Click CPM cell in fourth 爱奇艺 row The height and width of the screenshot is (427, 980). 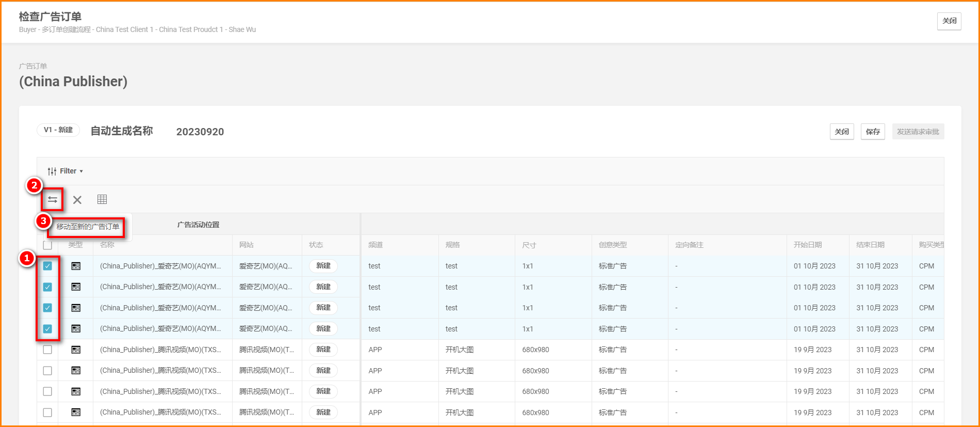click(x=926, y=329)
